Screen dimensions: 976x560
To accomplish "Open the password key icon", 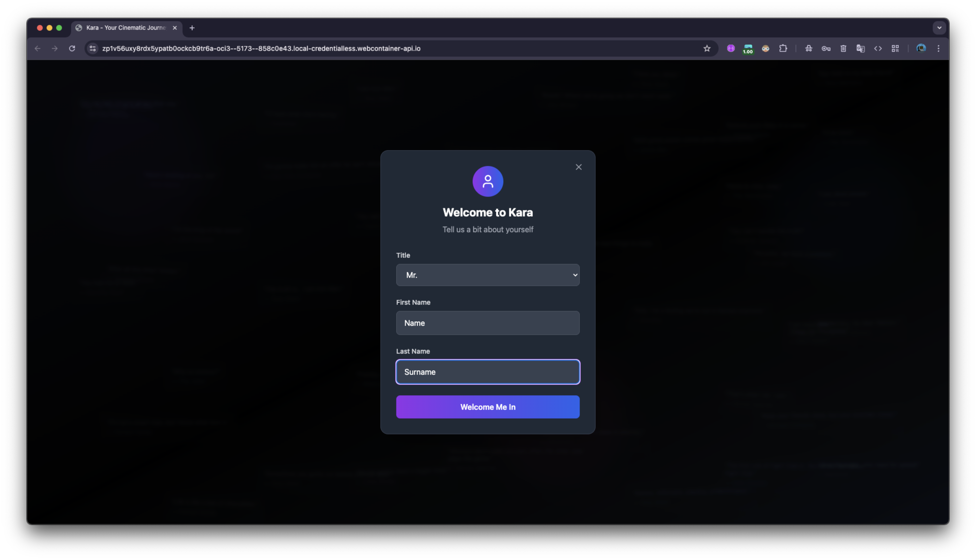I will (x=826, y=48).
